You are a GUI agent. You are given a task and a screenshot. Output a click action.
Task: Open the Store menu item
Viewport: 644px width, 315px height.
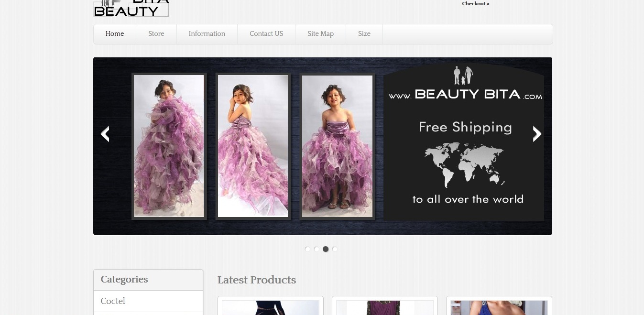(156, 34)
